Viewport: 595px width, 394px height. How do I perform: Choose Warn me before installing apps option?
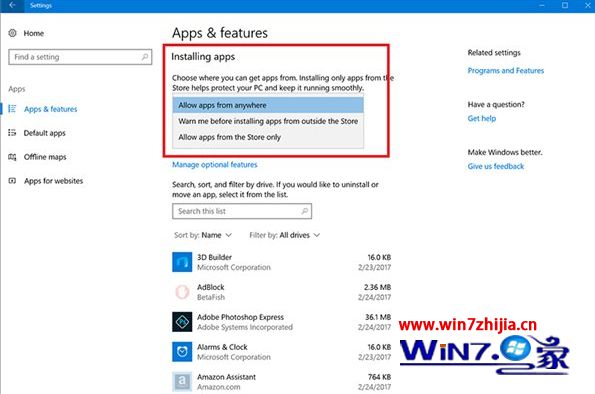pyautogui.click(x=268, y=121)
